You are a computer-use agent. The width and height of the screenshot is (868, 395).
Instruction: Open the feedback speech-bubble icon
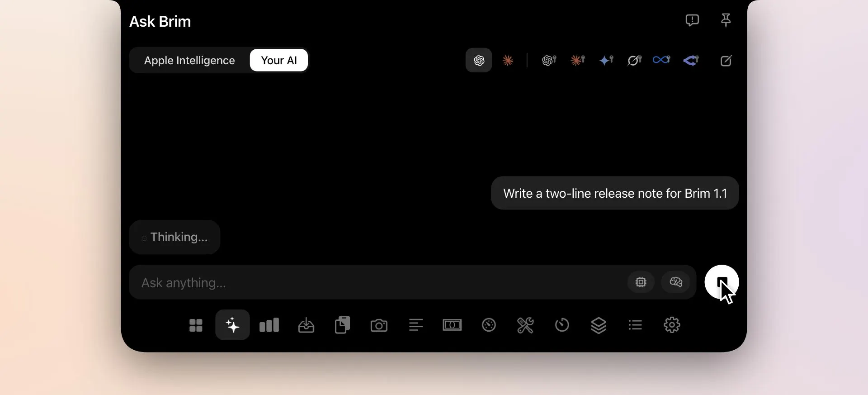click(692, 20)
